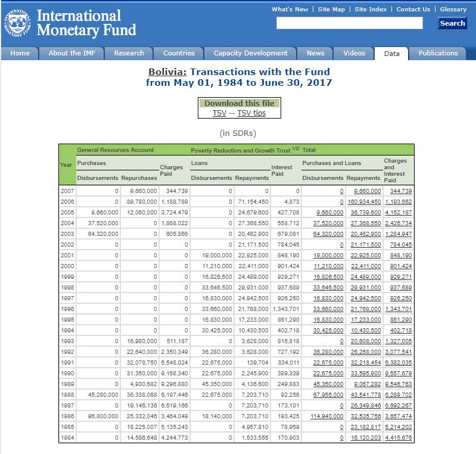Screen dimensions: 476x454
Task: Open the Site Index link
Action: (371, 10)
